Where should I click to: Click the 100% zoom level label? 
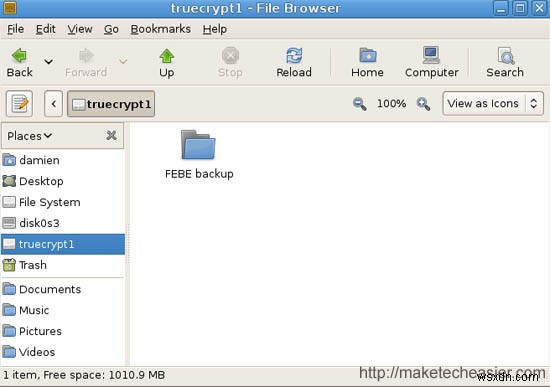click(x=391, y=104)
